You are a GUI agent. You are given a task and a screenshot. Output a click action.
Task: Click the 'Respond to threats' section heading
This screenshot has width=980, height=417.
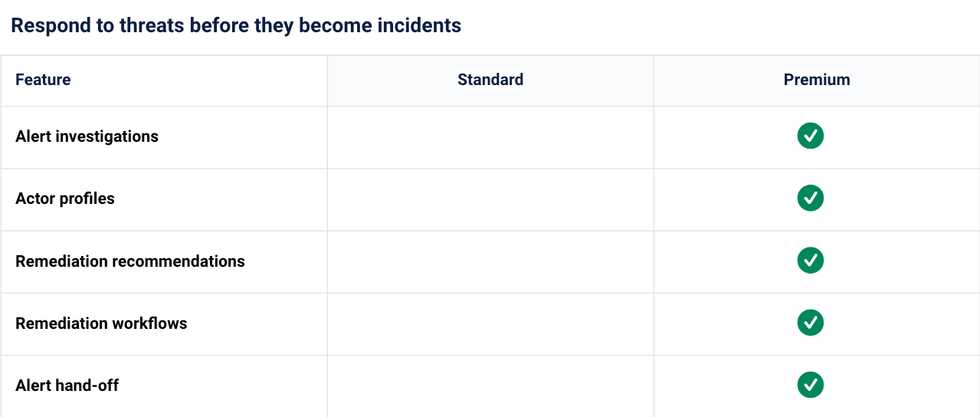coord(236,25)
